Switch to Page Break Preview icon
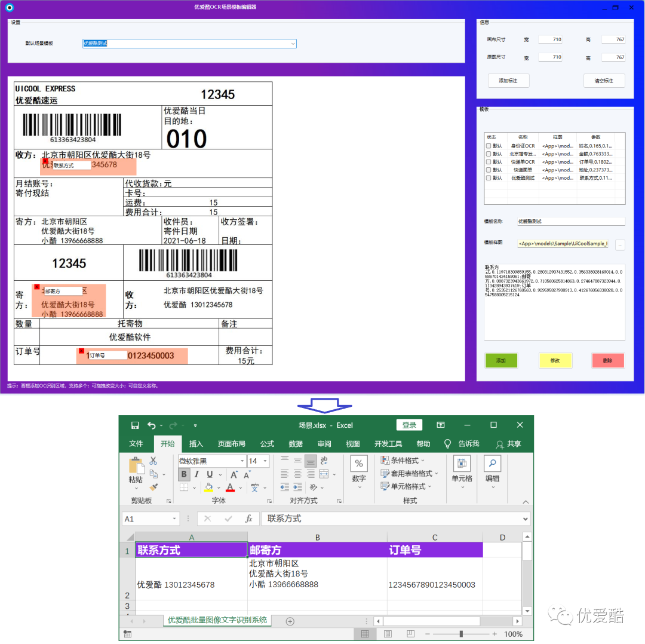Screen dimensions: 645x644 pos(410,634)
